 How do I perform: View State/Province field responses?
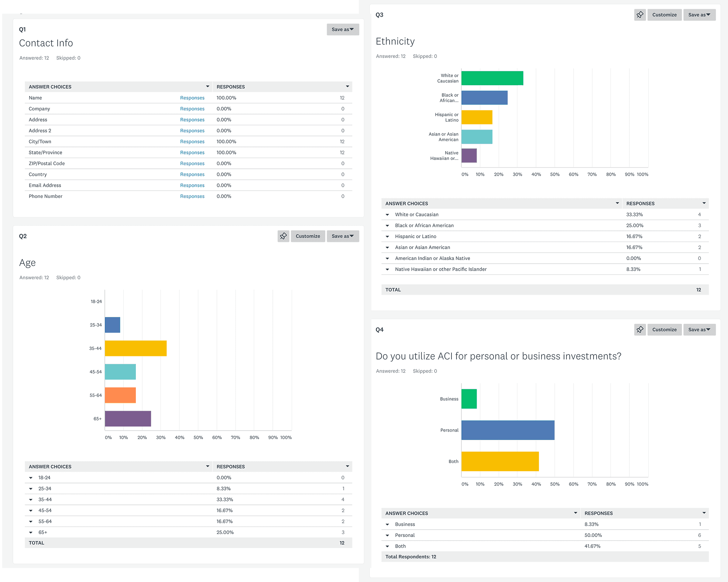click(192, 153)
